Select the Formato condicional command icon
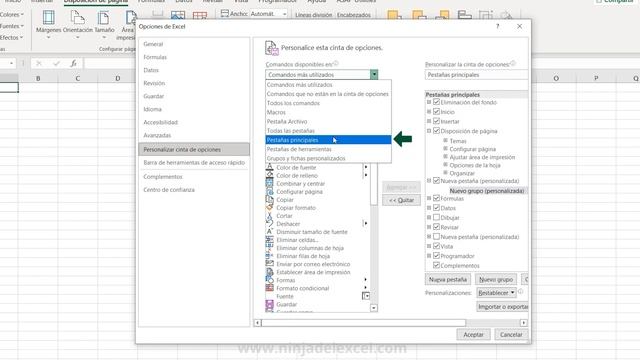This screenshot has width=640, height=360. [x=269, y=288]
